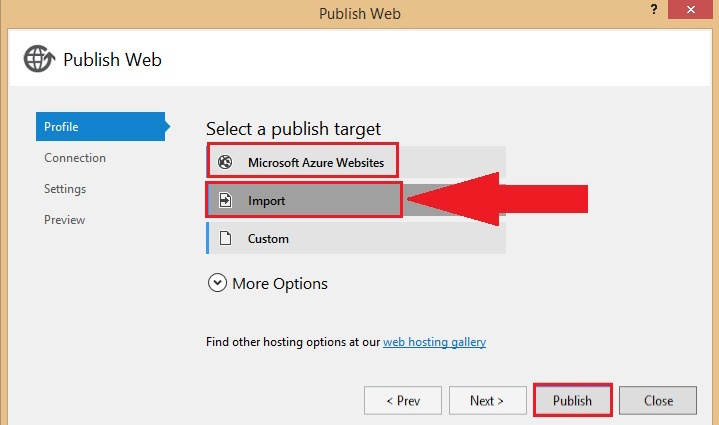Close the Publish Web dialog window

pyautogui.click(x=690, y=9)
